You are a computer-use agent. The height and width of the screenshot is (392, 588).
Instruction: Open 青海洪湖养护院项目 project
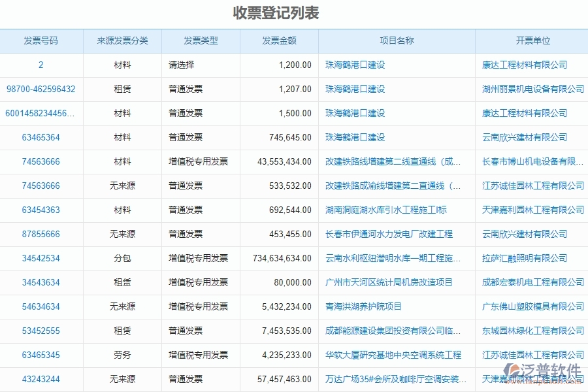coord(364,306)
